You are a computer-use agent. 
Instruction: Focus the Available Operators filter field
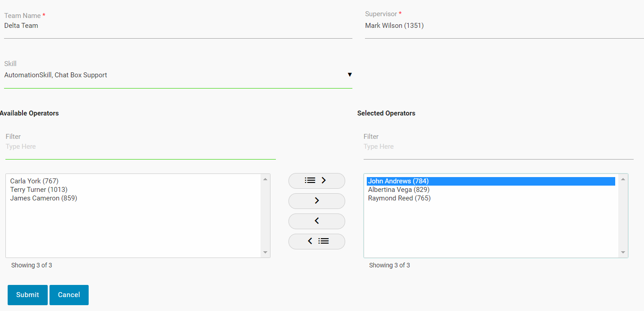140,147
